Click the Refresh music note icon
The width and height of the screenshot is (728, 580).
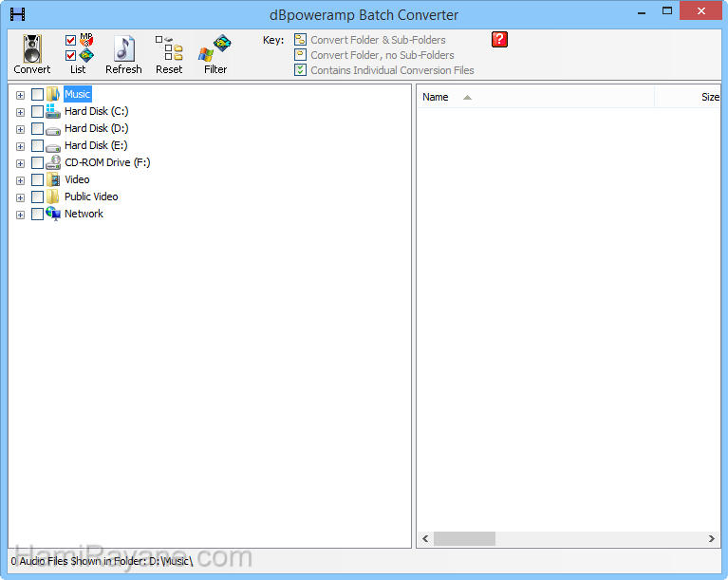(124, 48)
